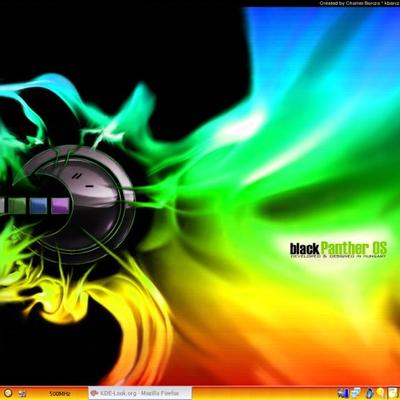Open the notepad icon at the tray end
Viewport: 400px width, 400px height.
393,393
